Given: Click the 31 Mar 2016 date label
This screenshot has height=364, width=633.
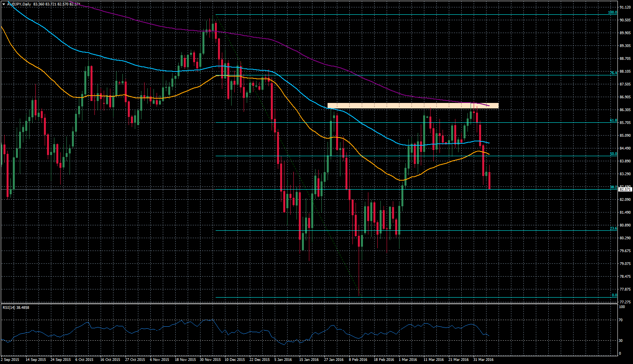Looking at the screenshot, I should pos(483,360).
